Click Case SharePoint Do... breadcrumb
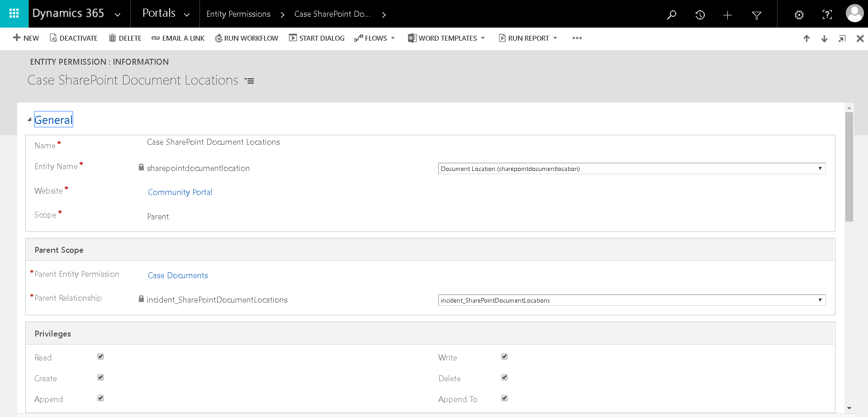This screenshot has width=868, height=417. pyautogui.click(x=332, y=14)
